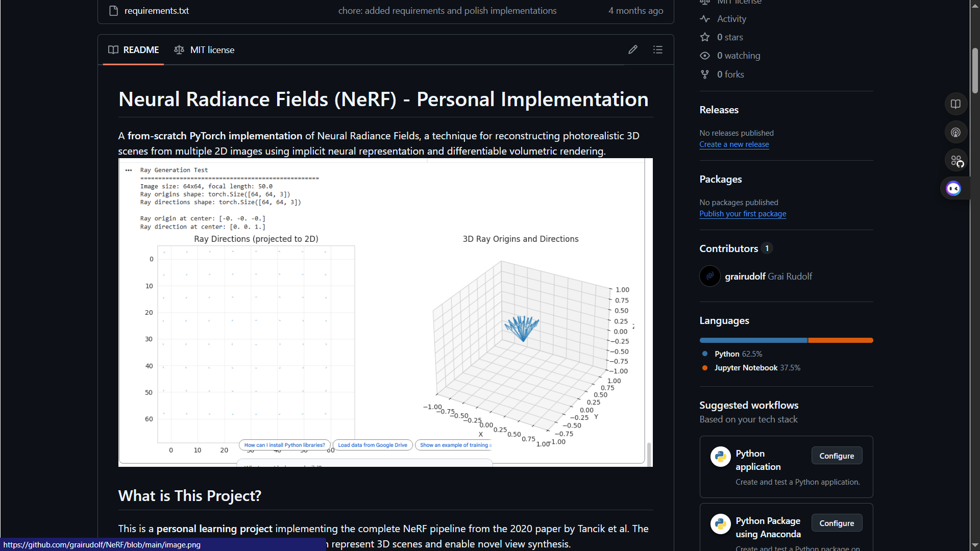Click Publish your first package
This screenshot has height=551, width=980.
743,214
